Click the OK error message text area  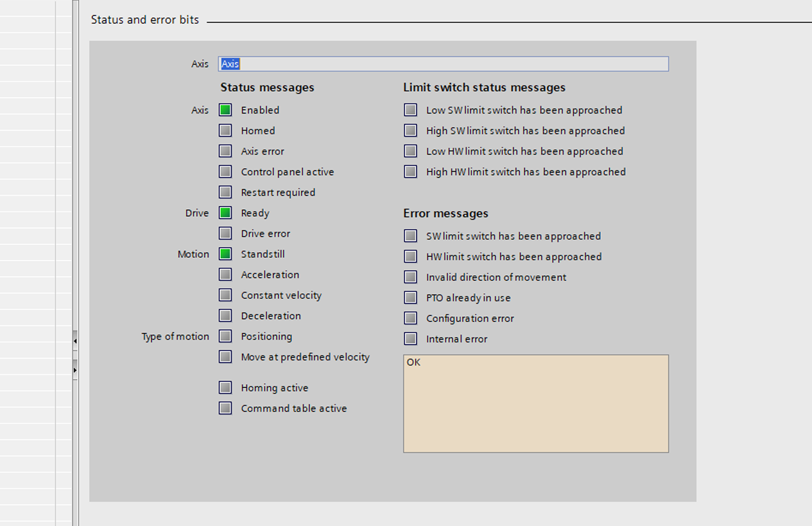coord(536,403)
